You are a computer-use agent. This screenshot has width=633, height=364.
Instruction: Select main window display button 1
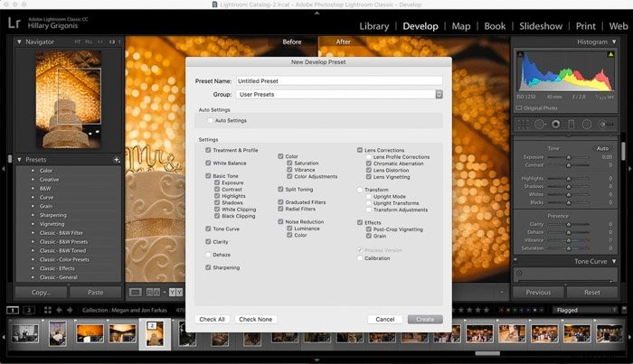pos(13,310)
